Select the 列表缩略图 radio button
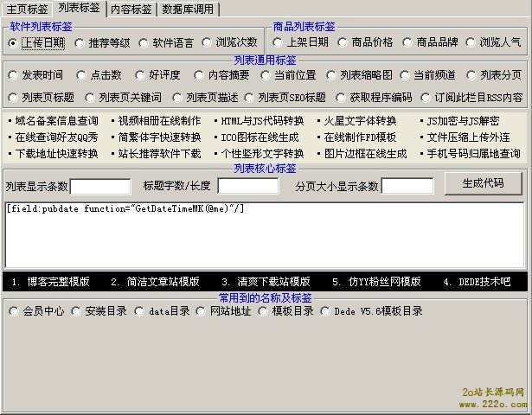Image resolution: width=532 pixels, height=415 pixels. coord(330,75)
